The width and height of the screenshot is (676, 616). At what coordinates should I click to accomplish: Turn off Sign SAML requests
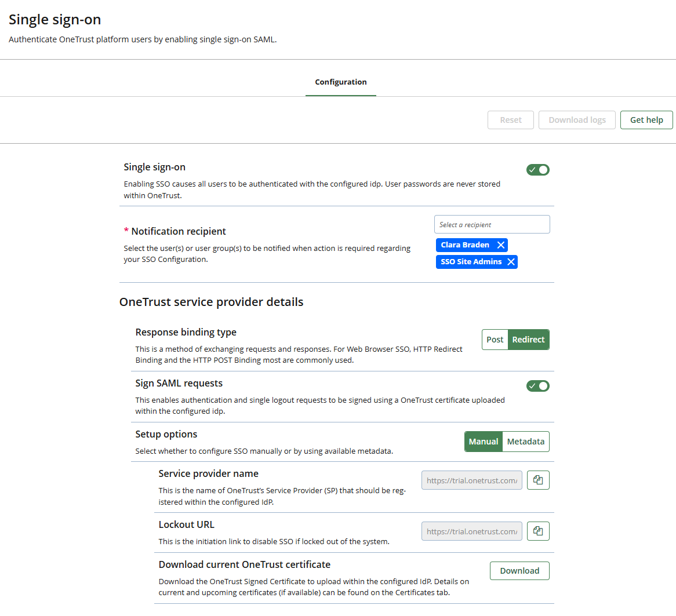click(538, 385)
